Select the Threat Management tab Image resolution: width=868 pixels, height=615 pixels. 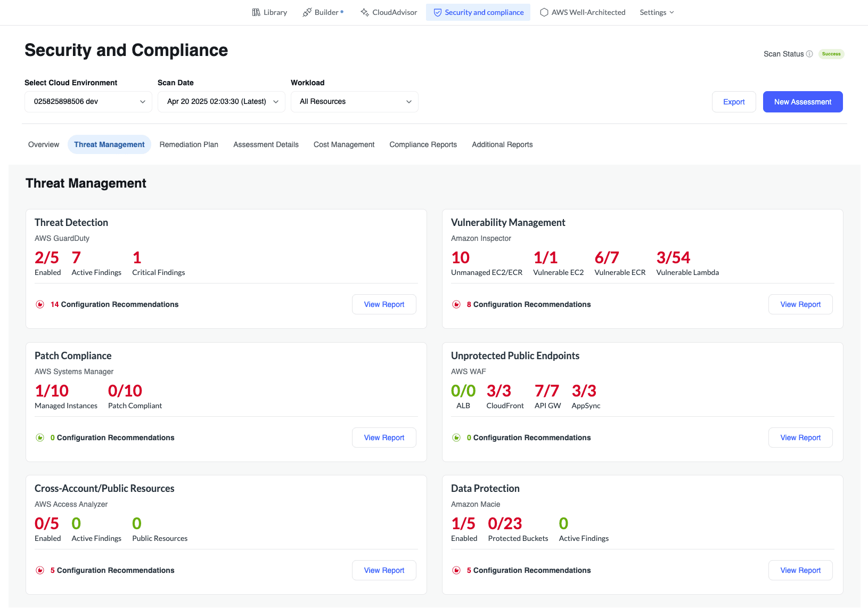[109, 144]
